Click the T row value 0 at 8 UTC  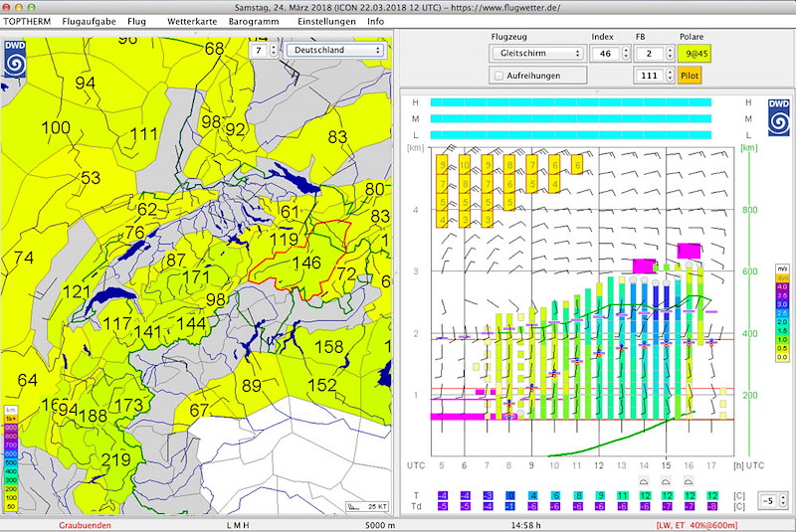[510, 496]
